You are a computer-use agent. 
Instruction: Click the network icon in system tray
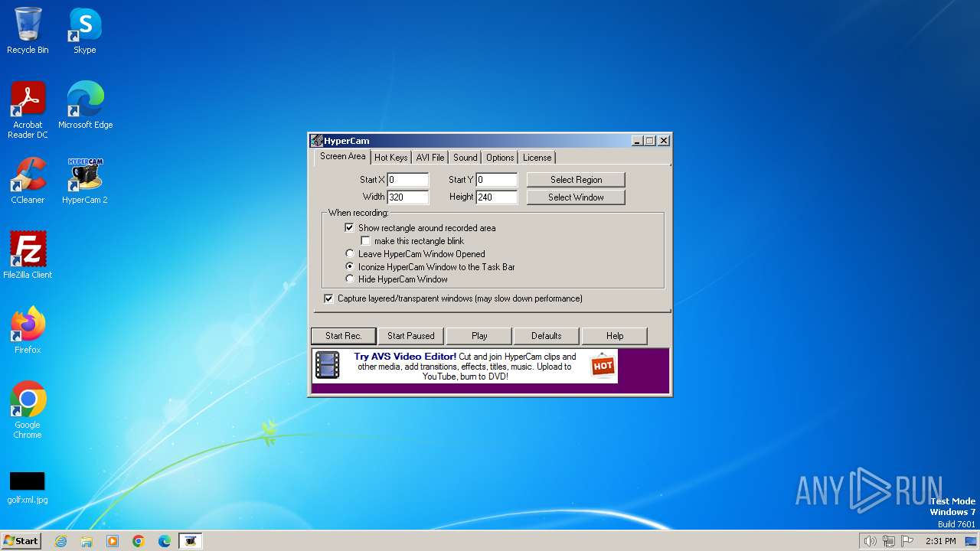(x=888, y=541)
